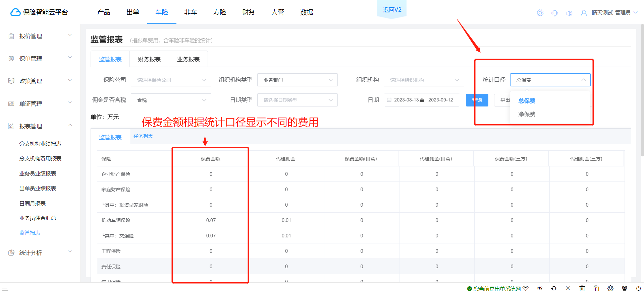Click the blue 查询 button

tap(477, 100)
